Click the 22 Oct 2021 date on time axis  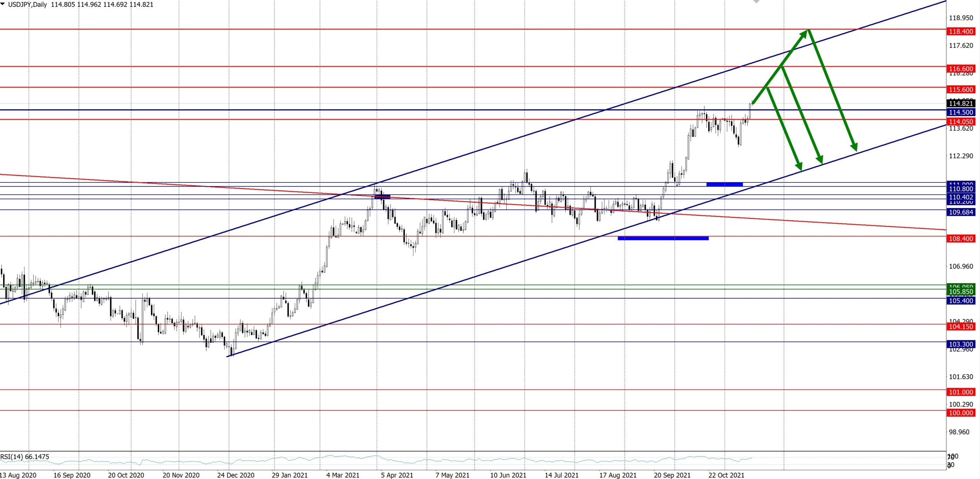[x=726, y=475]
